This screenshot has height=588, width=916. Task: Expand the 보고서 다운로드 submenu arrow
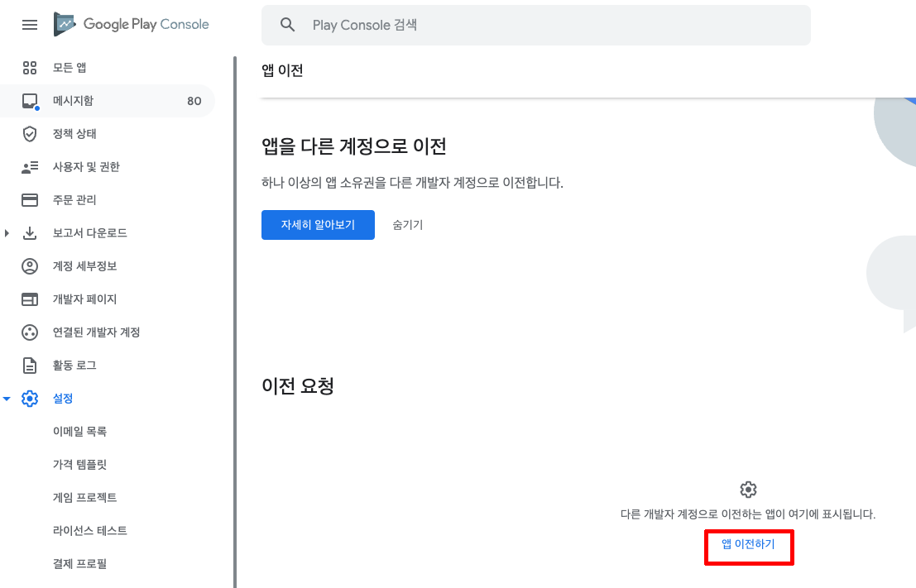tap(7, 233)
